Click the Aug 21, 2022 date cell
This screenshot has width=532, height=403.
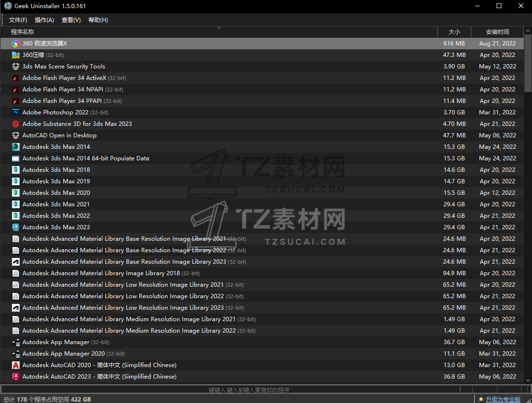click(498, 44)
